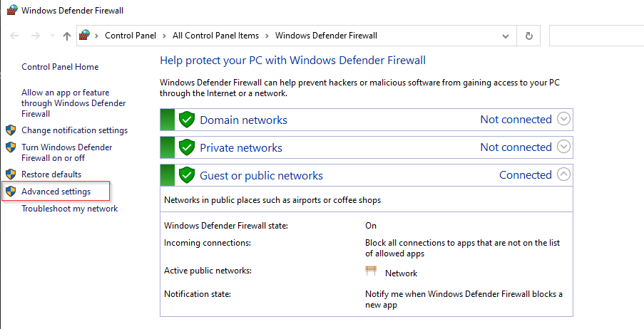
Task: Open Turn Windows Defender Firewall on or off
Action: coord(67,152)
